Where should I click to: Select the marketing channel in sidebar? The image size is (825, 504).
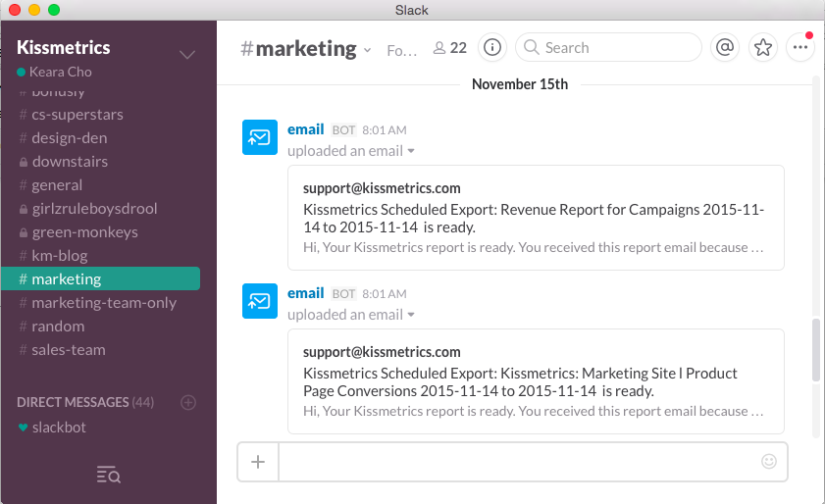(x=100, y=278)
